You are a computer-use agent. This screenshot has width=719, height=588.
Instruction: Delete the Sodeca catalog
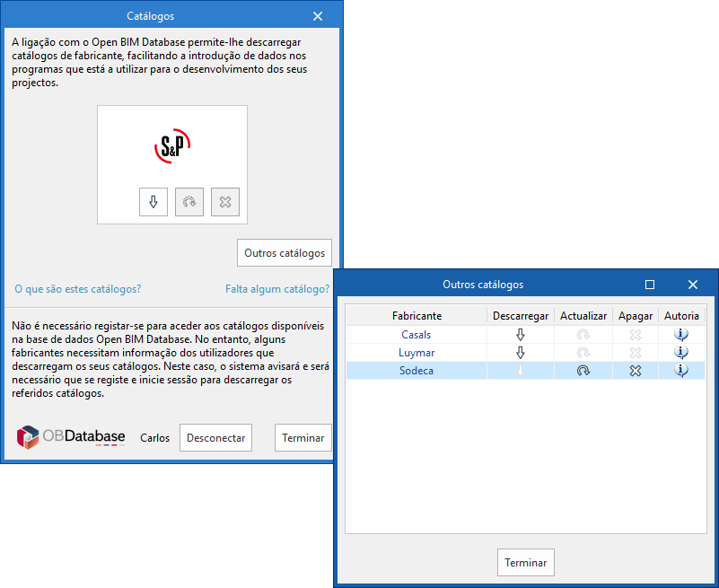click(x=636, y=370)
